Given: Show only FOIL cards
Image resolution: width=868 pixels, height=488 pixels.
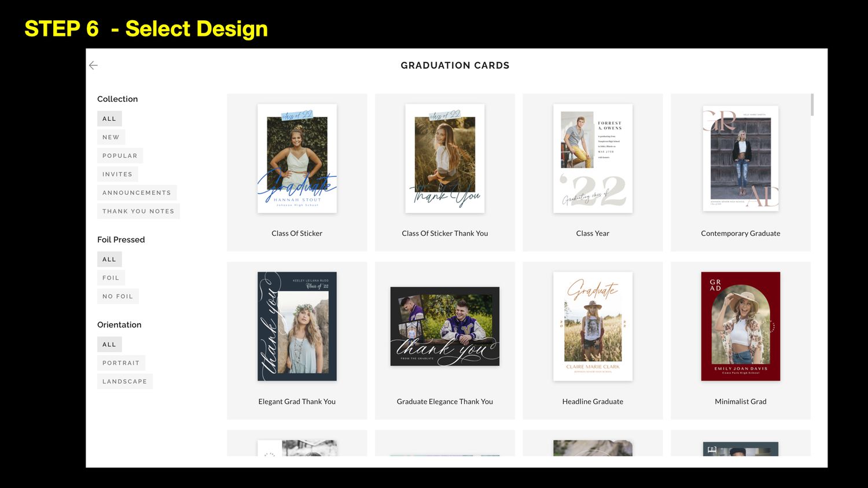Looking at the screenshot, I should [111, 278].
